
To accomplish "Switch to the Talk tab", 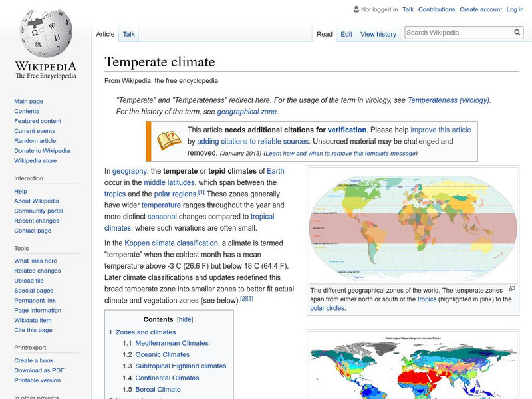I will pyautogui.click(x=128, y=33).
